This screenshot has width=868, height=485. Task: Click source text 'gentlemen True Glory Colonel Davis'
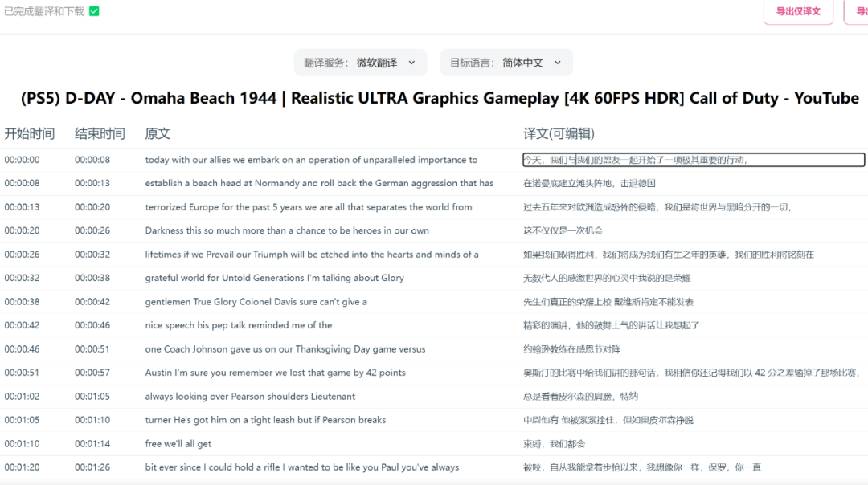pyautogui.click(x=256, y=301)
